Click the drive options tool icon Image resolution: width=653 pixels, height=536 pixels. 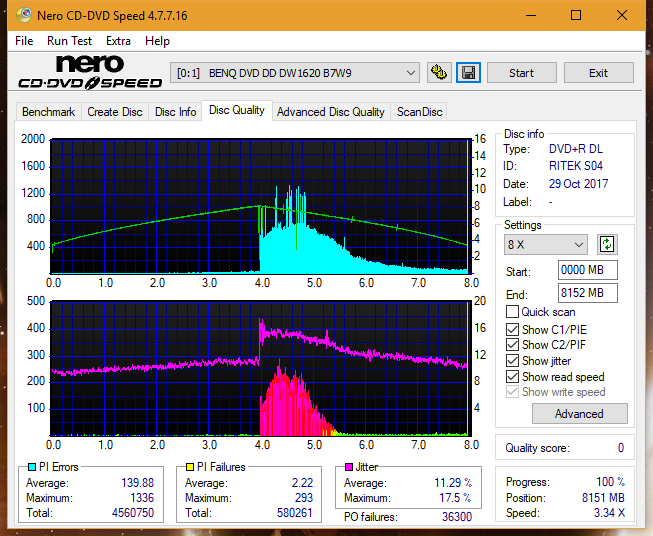[439, 73]
